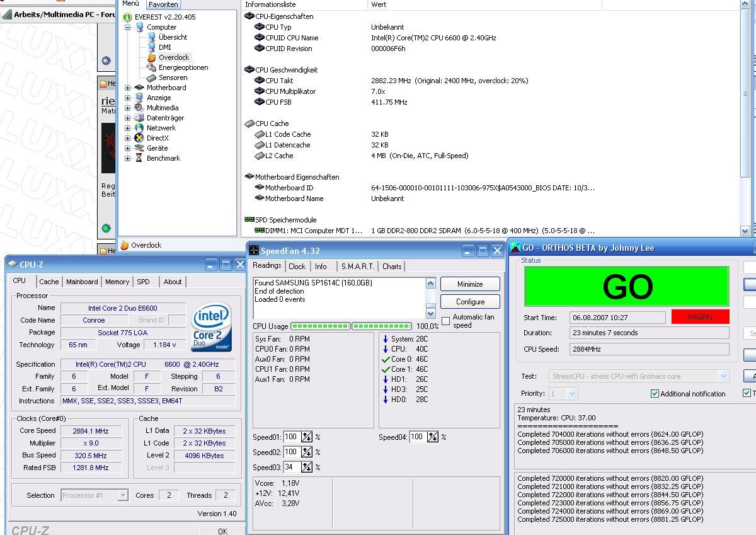Click the Energieoptionen icon in the tree

pos(151,67)
